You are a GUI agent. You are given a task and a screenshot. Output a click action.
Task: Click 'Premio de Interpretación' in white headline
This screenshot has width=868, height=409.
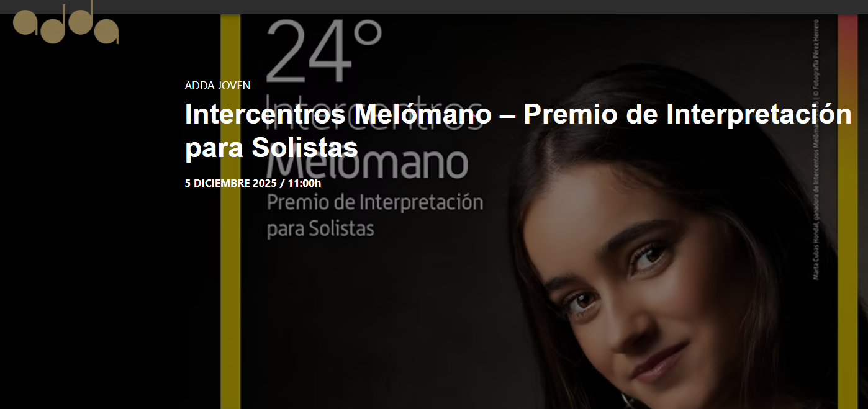point(687,115)
